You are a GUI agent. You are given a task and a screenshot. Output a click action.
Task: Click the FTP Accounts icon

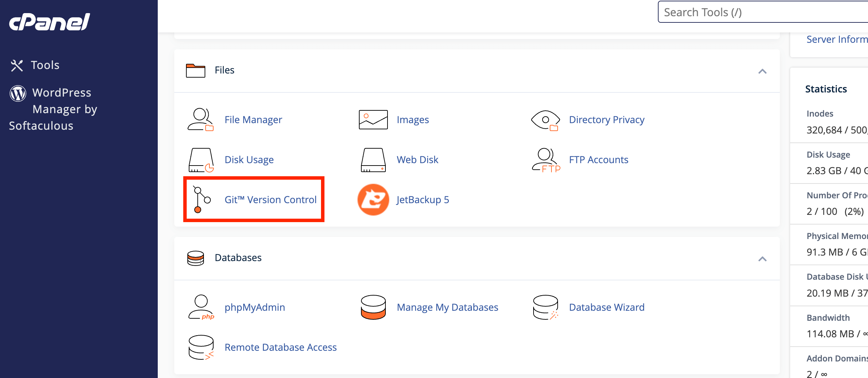pyautogui.click(x=546, y=160)
